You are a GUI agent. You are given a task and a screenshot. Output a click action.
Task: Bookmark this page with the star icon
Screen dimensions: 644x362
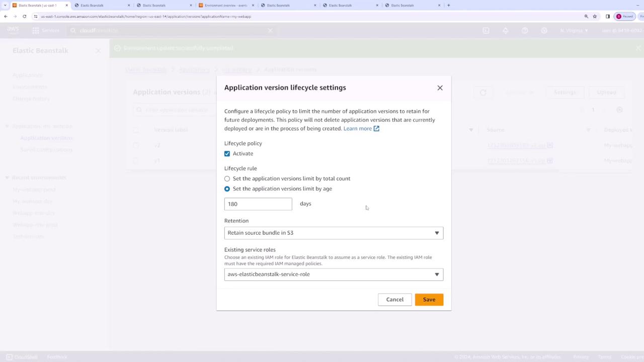pos(595,17)
